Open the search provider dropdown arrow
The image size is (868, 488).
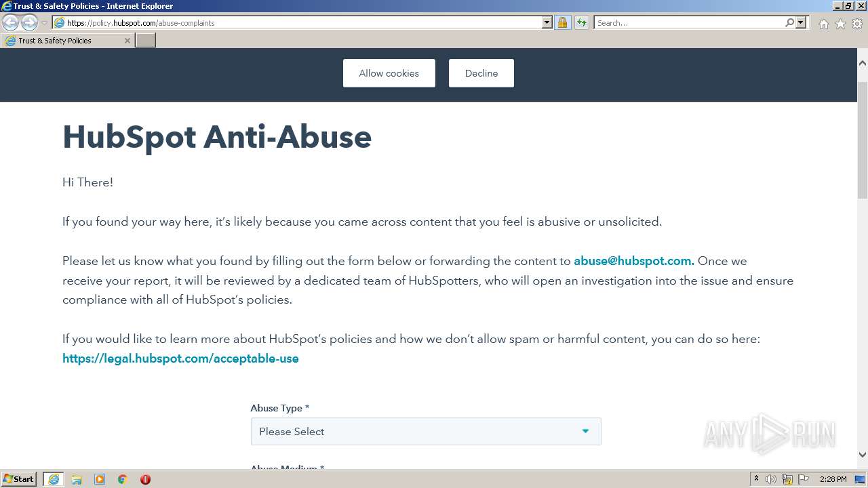(x=801, y=23)
